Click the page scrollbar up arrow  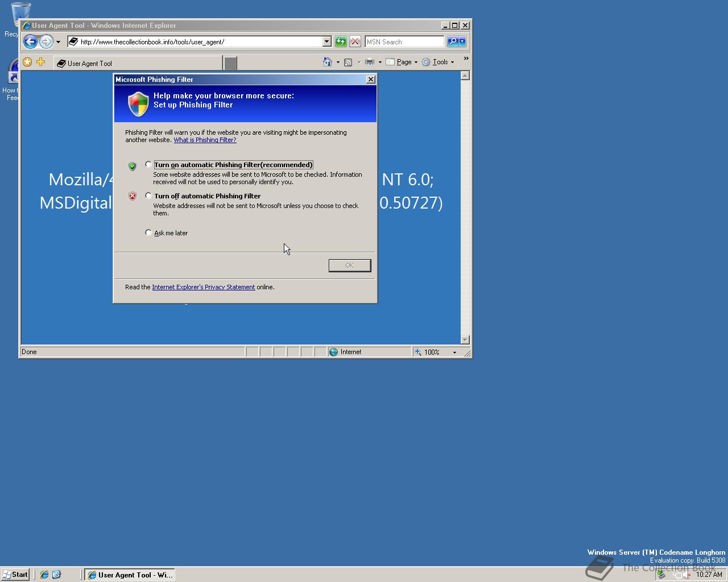click(x=465, y=76)
